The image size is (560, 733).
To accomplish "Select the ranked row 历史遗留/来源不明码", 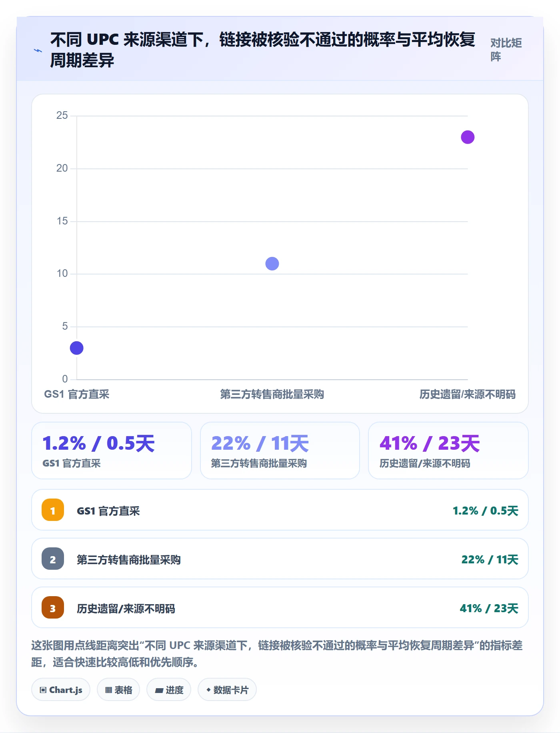I will point(280,607).
